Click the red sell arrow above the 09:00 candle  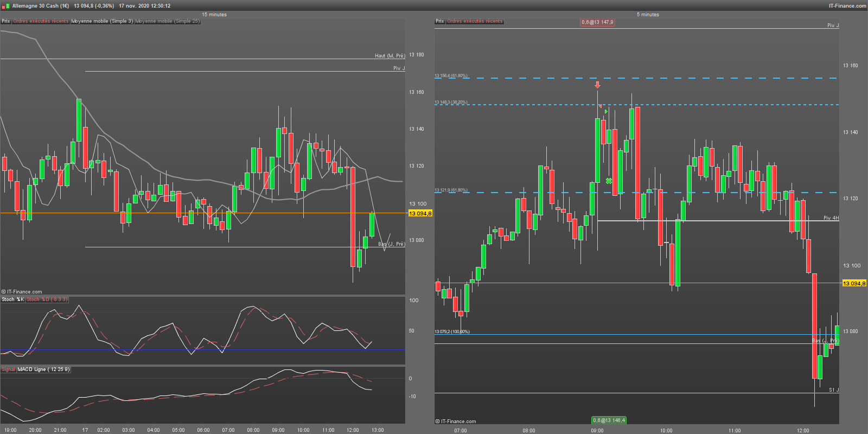click(597, 85)
